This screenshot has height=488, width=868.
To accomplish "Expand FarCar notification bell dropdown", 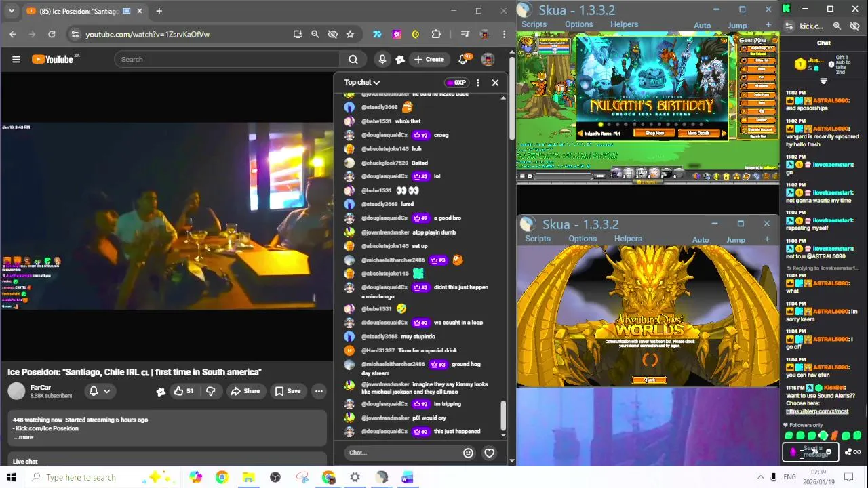I will click(x=100, y=391).
